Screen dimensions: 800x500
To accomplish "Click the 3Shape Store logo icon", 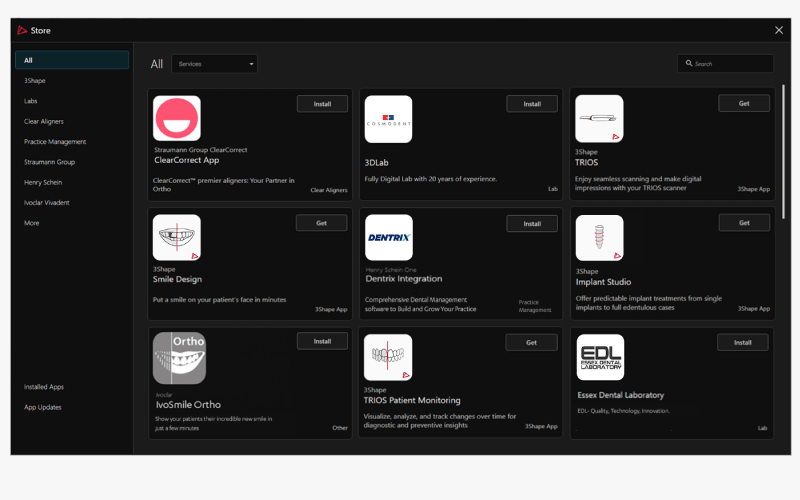I will [x=22, y=30].
